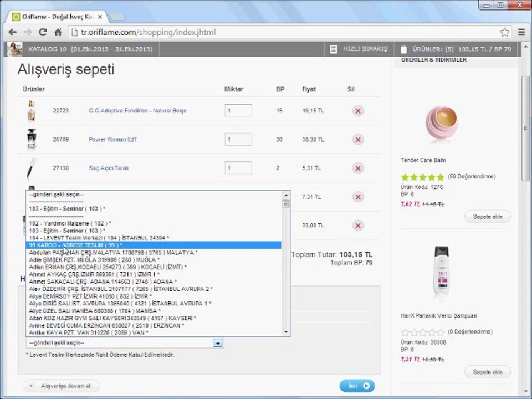The height and width of the screenshot is (399, 532).
Task: Open Power Woman EdT product link
Action: 112,140
